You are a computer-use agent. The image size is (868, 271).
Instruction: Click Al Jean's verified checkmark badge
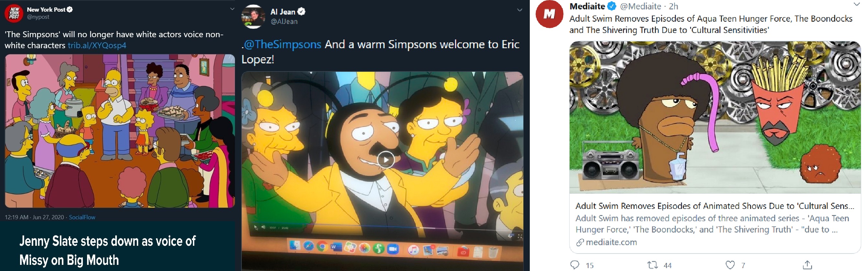tap(301, 12)
